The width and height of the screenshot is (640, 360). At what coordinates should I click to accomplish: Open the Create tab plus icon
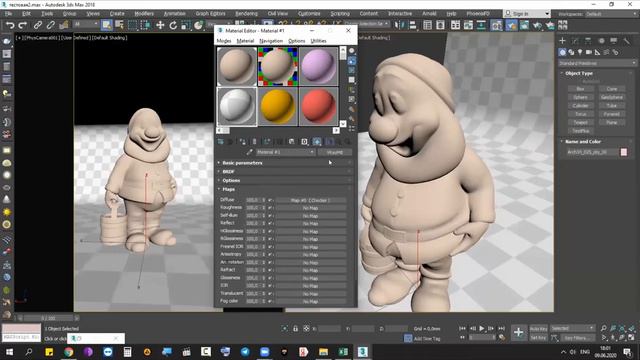pyautogui.click(x=562, y=41)
